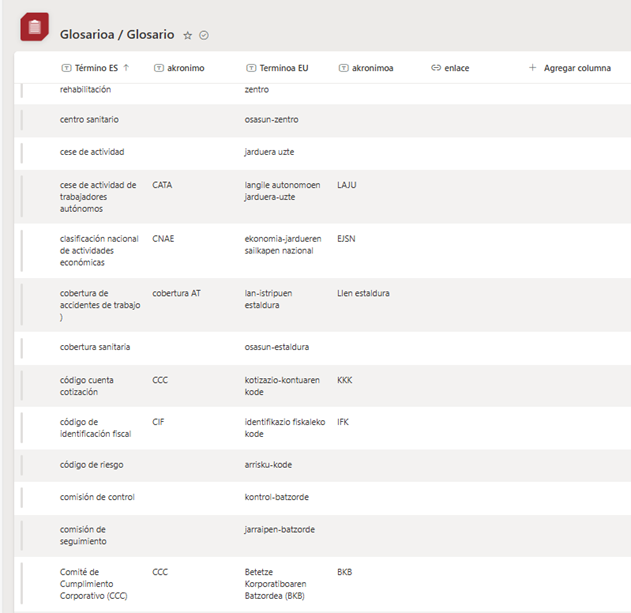Click the 'kontrol-batzorde' cell
Screen dimensions: 631x613
tap(276, 497)
